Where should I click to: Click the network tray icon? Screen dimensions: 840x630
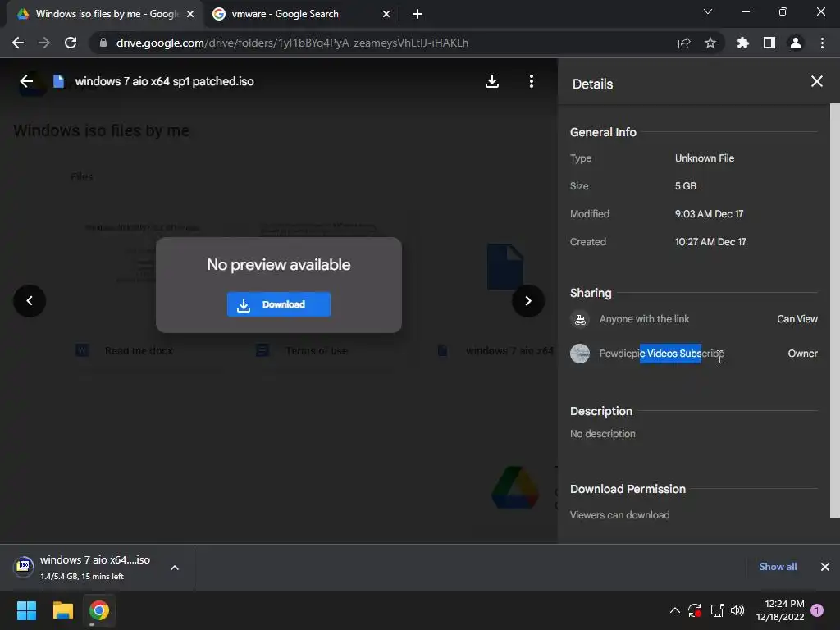point(717,610)
